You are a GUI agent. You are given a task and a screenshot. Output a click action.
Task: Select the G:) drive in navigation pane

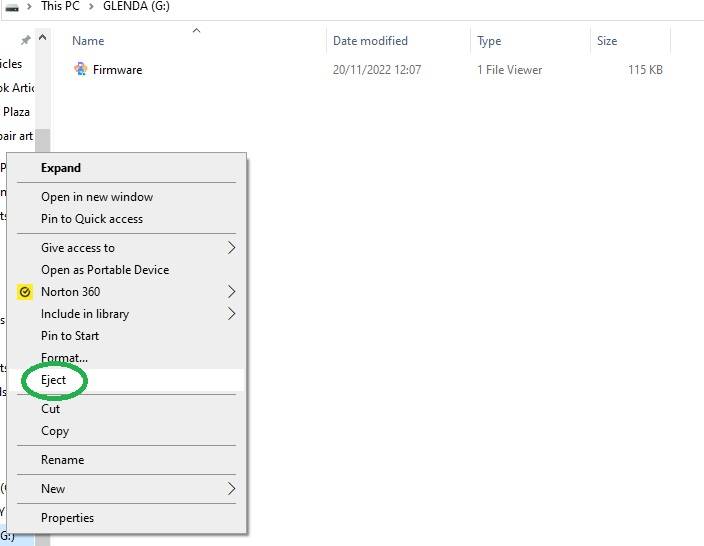8,536
